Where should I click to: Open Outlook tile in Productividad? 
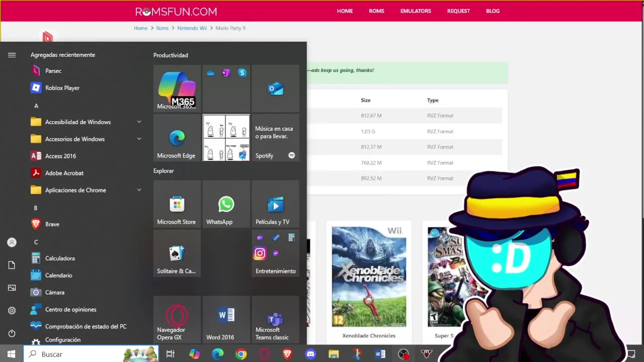(x=276, y=88)
